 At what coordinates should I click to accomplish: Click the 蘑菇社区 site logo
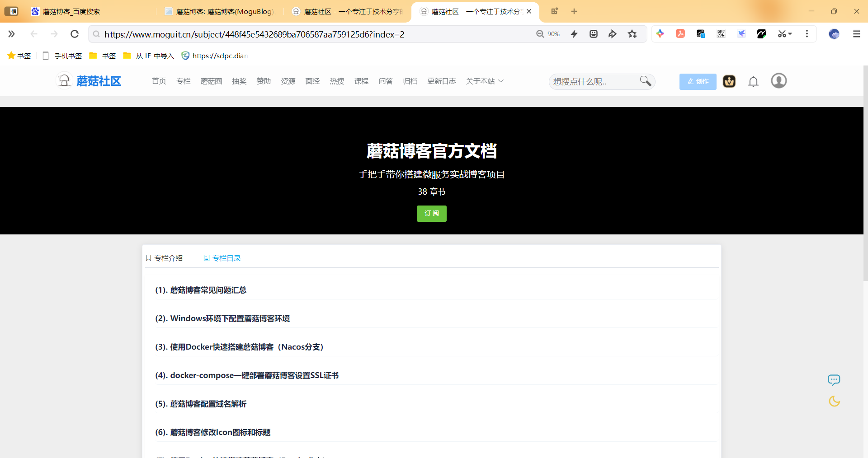(x=89, y=81)
